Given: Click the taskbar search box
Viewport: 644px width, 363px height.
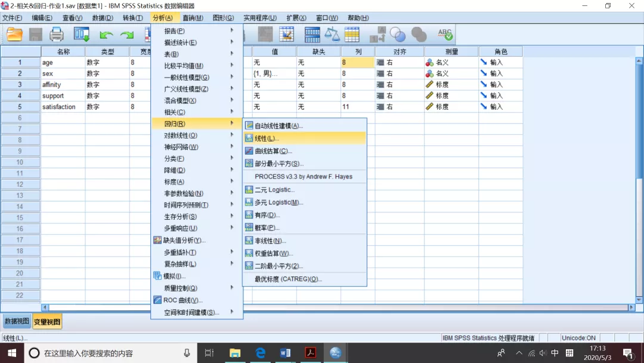Looking at the screenshot, I should 111,353.
